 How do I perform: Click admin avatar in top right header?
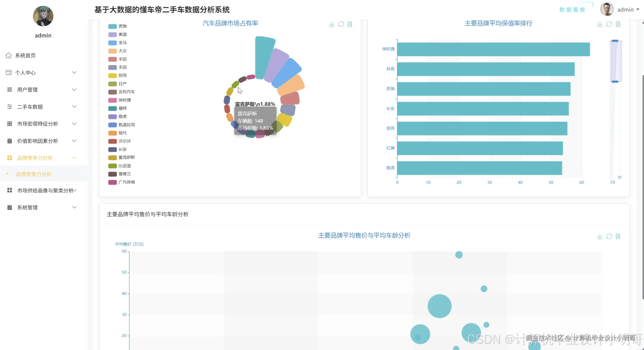coord(607,10)
